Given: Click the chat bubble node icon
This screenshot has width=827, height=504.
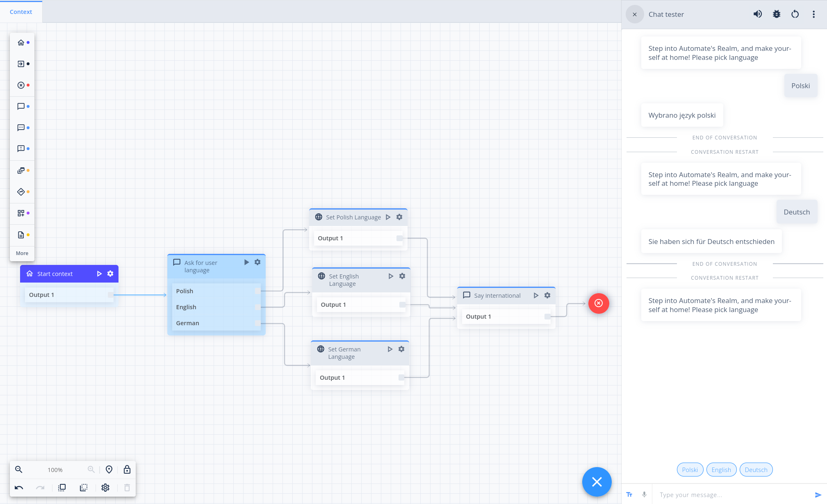Looking at the screenshot, I should (x=20, y=106).
